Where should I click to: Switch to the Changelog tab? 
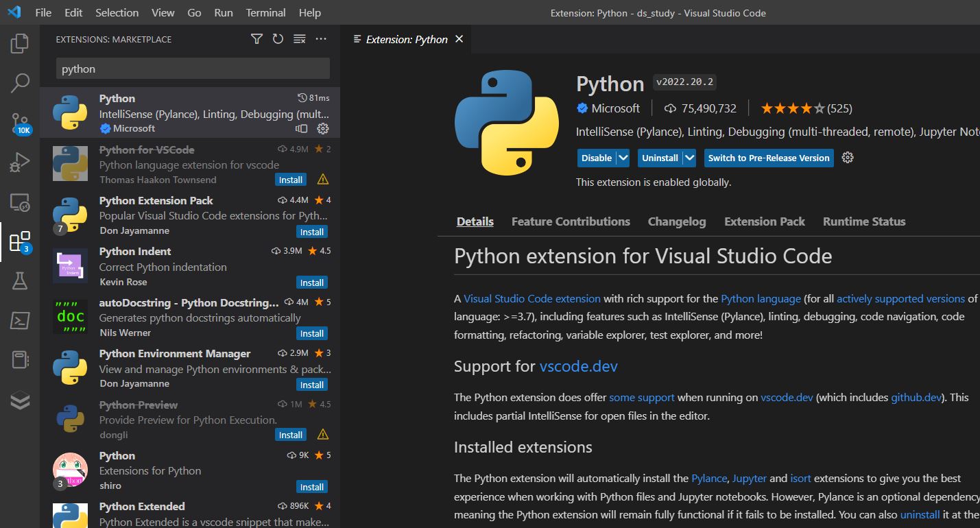[677, 221]
